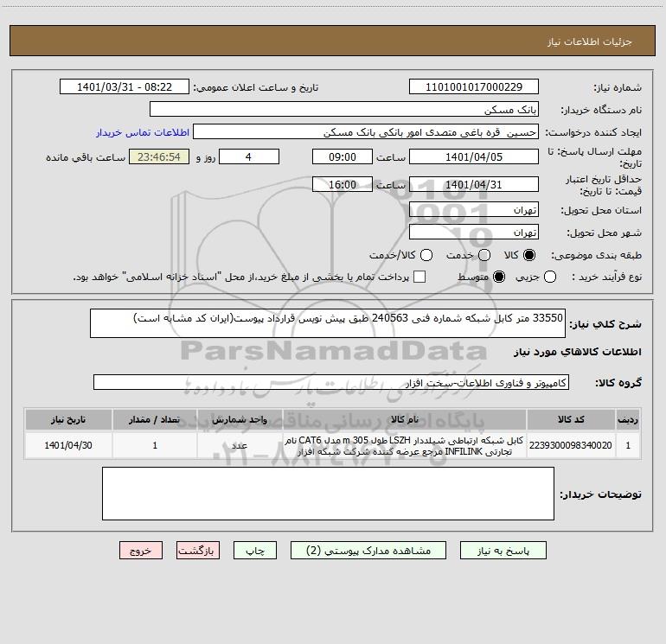Click the پاسخ به نیاز button

[503, 551]
